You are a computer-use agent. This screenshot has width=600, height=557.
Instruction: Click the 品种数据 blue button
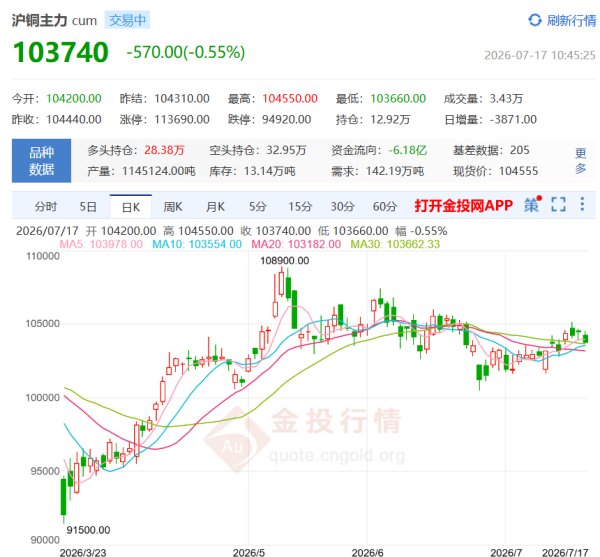click(x=41, y=161)
